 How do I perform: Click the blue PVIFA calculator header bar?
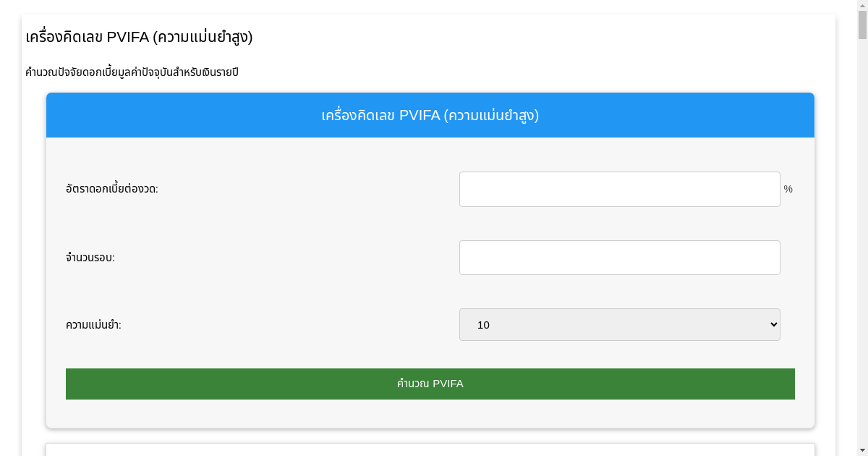point(430,115)
